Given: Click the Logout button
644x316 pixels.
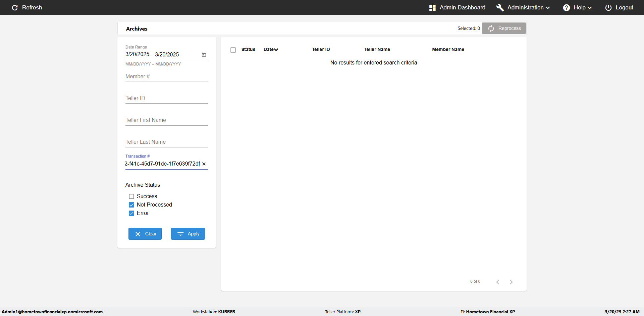Looking at the screenshot, I should pyautogui.click(x=619, y=7).
